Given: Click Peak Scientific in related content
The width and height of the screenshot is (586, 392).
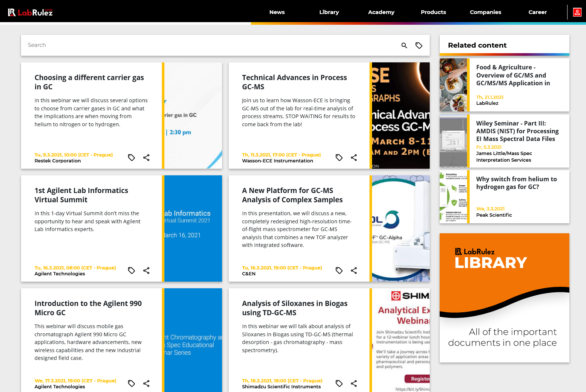Looking at the screenshot, I should point(494,215).
